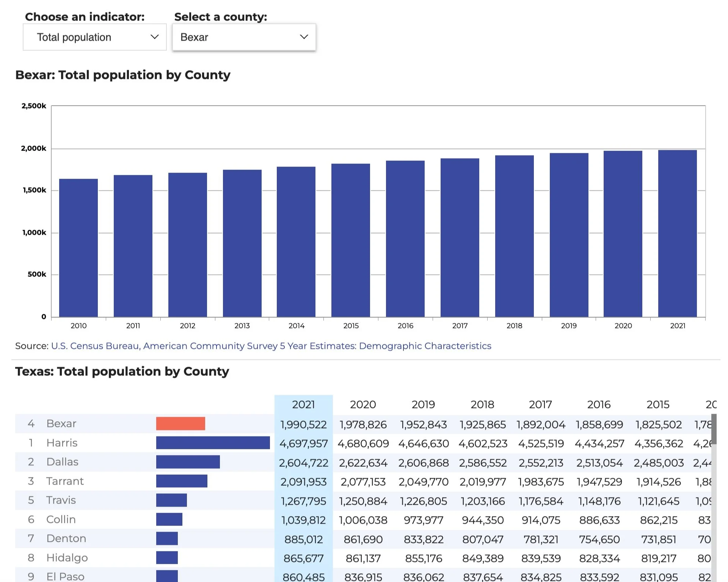Click the Collin county name

click(61, 519)
